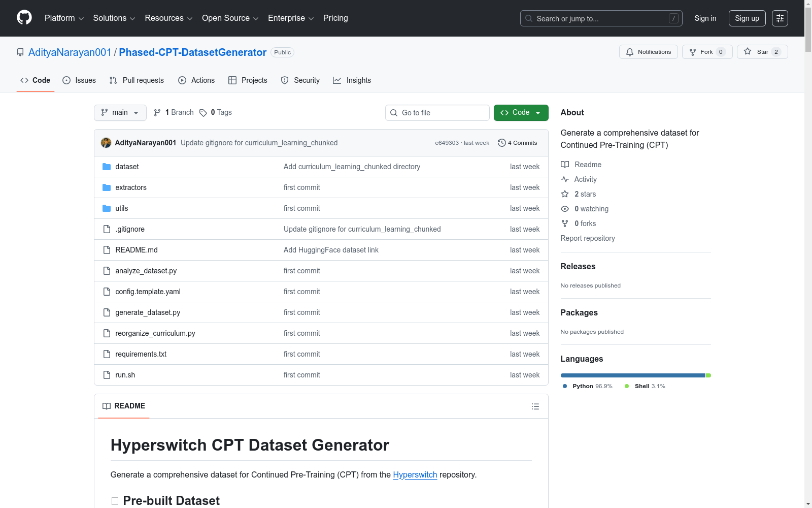This screenshot has width=812, height=508.
Task: Open the e649303 commit hash link
Action: click(x=447, y=143)
